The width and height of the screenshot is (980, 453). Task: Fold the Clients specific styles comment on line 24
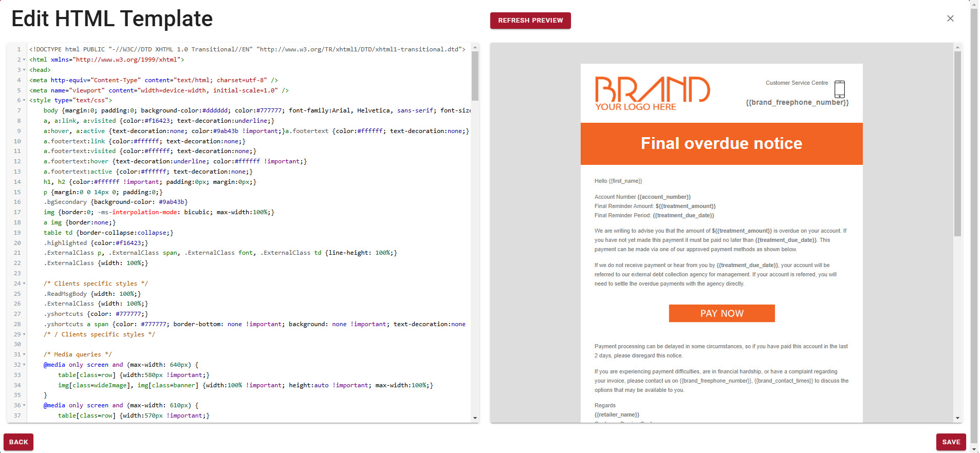click(x=24, y=284)
